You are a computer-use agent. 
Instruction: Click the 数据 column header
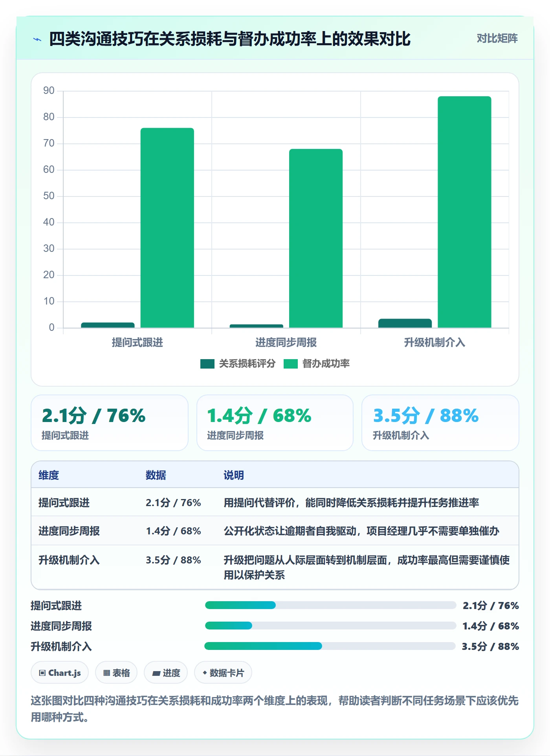click(156, 475)
